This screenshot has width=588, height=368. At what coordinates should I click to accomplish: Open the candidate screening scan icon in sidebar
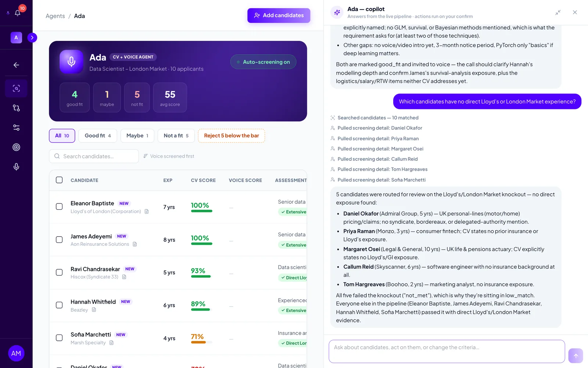click(16, 88)
